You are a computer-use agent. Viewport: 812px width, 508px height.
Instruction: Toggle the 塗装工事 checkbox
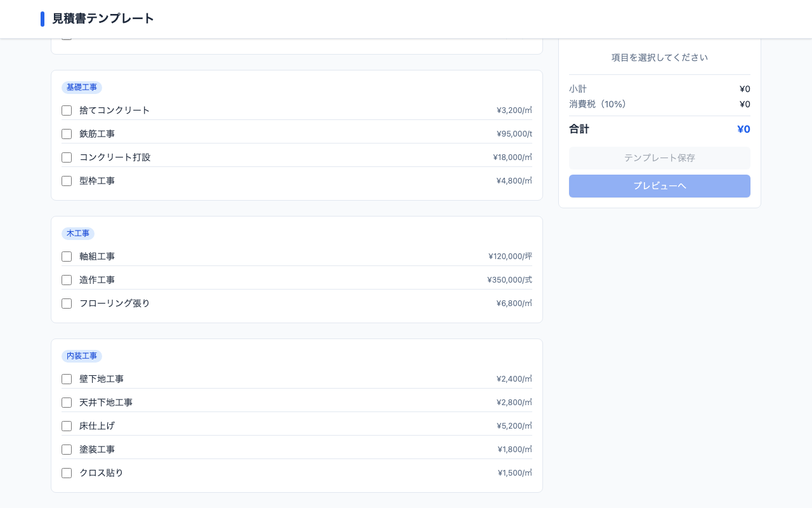(x=67, y=450)
